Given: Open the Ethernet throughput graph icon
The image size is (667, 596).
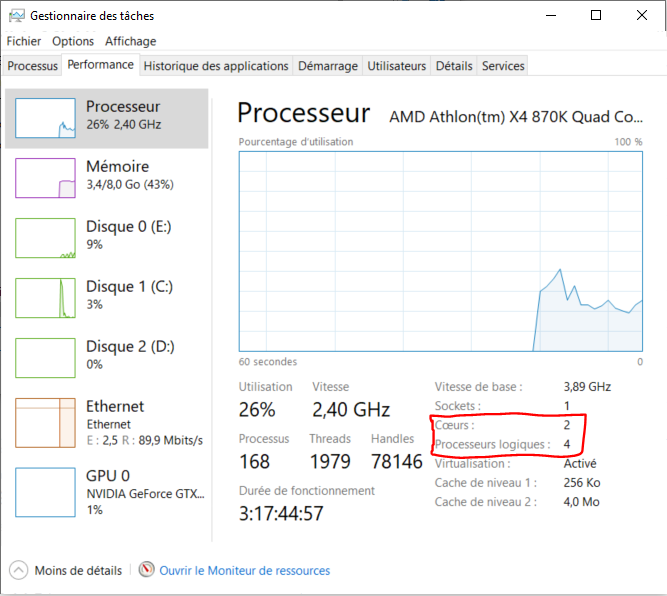Looking at the screenshot, I should (x=46, y=423).
